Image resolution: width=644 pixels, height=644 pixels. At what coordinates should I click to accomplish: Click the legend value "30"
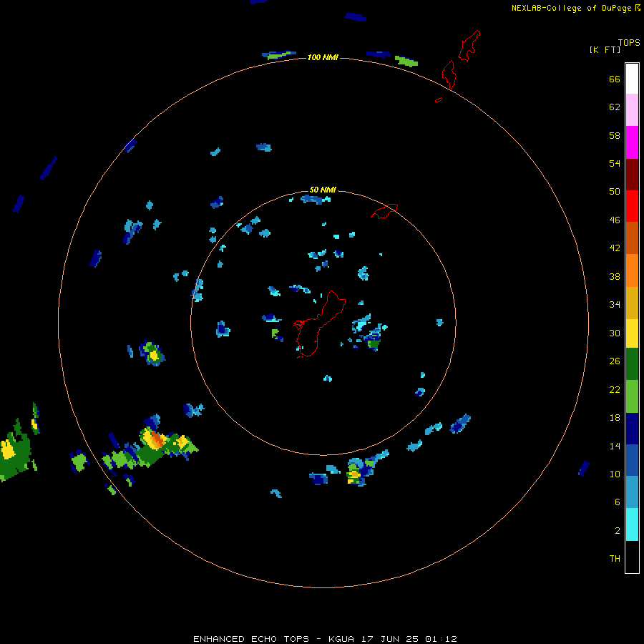[x=615, y=333]
